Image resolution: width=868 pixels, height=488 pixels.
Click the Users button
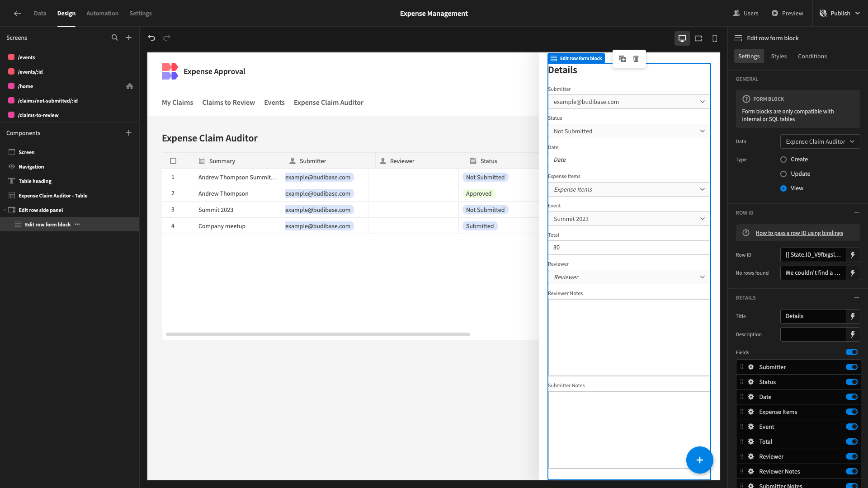[746, 14]
